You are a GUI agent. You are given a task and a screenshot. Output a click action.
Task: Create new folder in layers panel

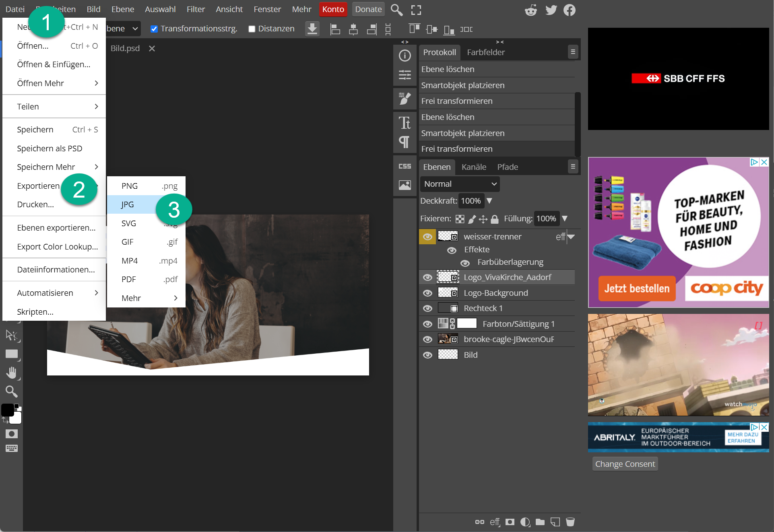540,522
